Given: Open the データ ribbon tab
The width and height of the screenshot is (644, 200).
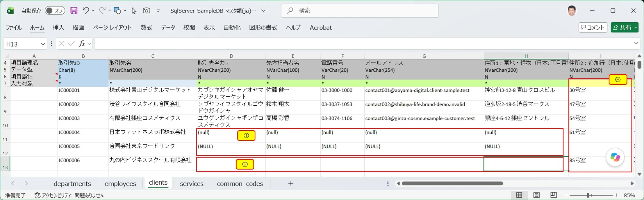Looking at the screenshot, I should [168, 28].
